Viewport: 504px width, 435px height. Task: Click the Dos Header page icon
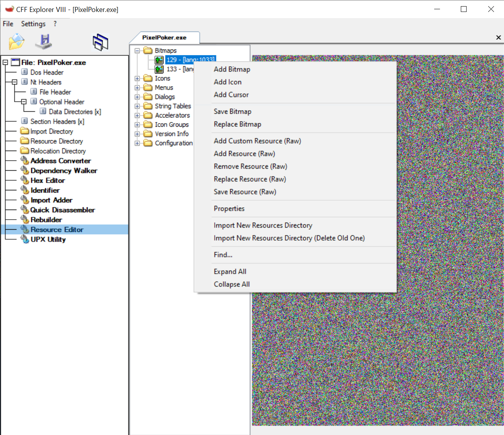click(25, 72)
